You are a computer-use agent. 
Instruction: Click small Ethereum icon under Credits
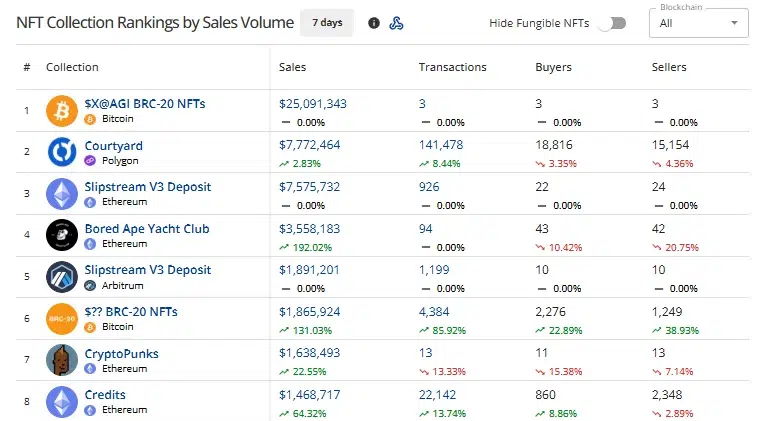90,410
